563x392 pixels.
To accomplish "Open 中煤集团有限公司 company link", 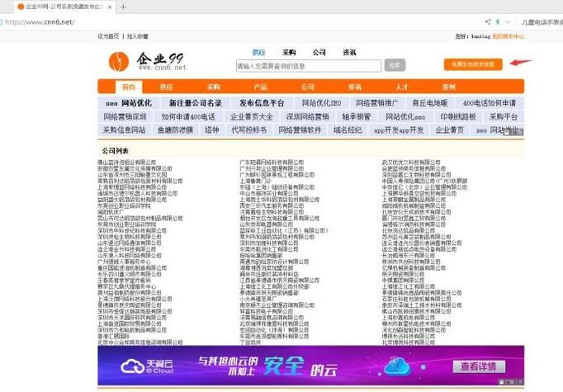I will coord(403,281).
